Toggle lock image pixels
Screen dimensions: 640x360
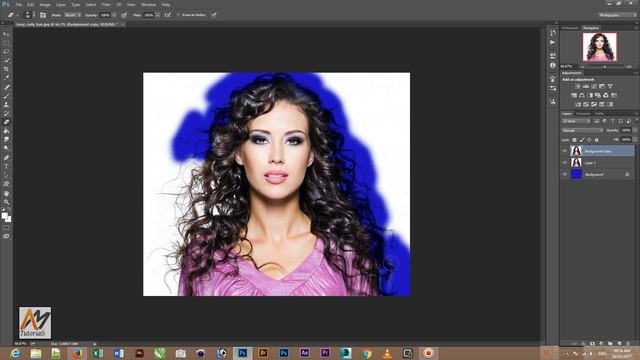582,140
